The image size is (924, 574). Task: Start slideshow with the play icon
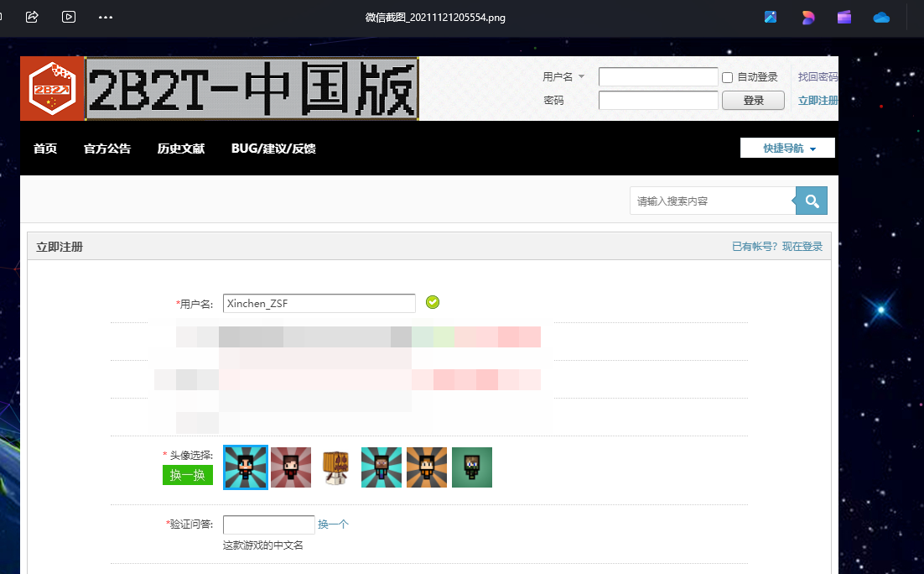[69, 17]
